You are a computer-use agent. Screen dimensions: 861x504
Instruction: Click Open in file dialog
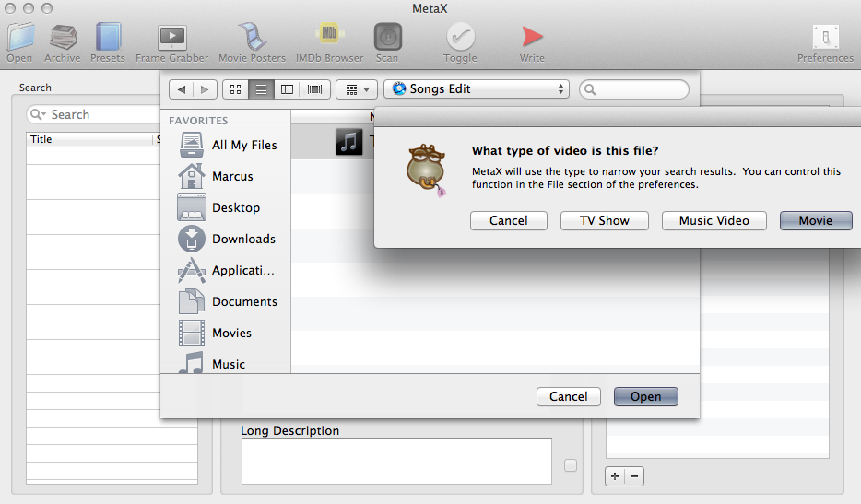645,396
